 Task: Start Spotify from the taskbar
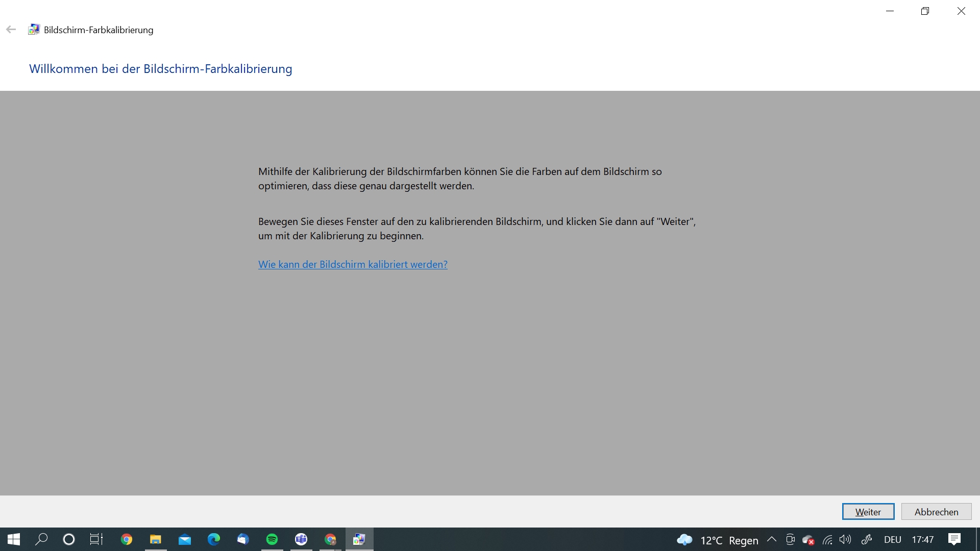pyautogui.click(x=272, y=539)
